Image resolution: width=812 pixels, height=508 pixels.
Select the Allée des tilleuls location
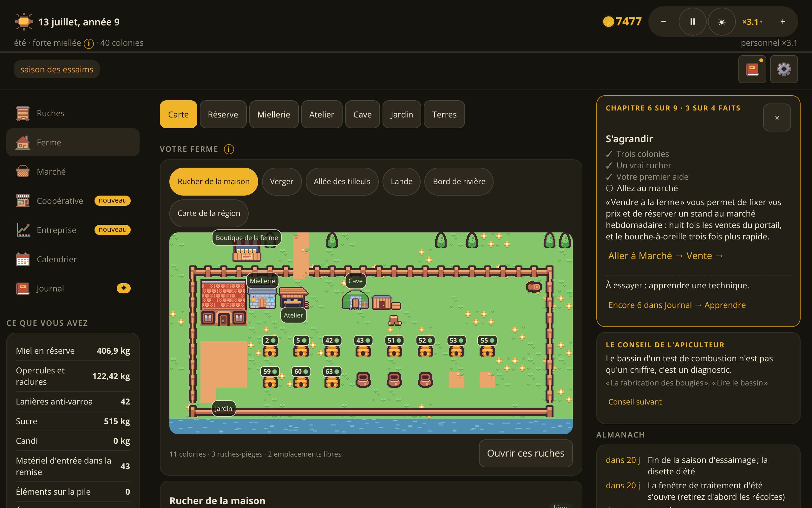click(x=342, y=181)
